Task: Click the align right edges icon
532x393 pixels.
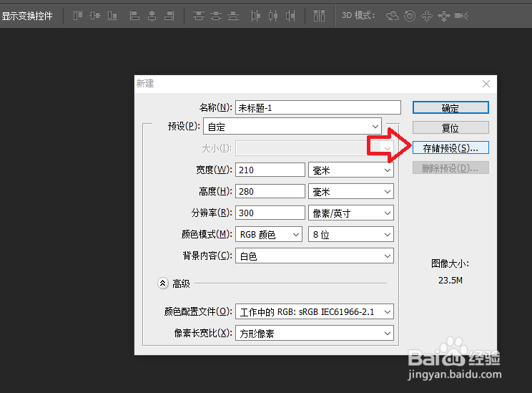Action: pos(169,16)
